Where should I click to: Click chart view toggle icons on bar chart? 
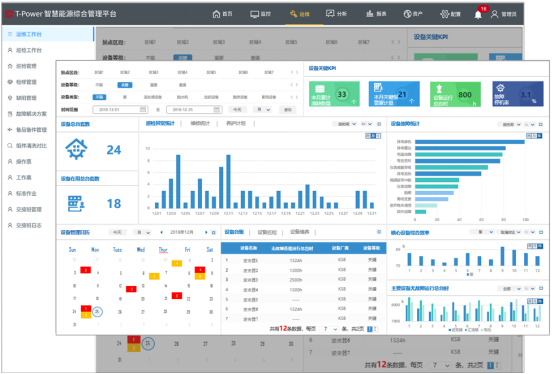(373, 136)
